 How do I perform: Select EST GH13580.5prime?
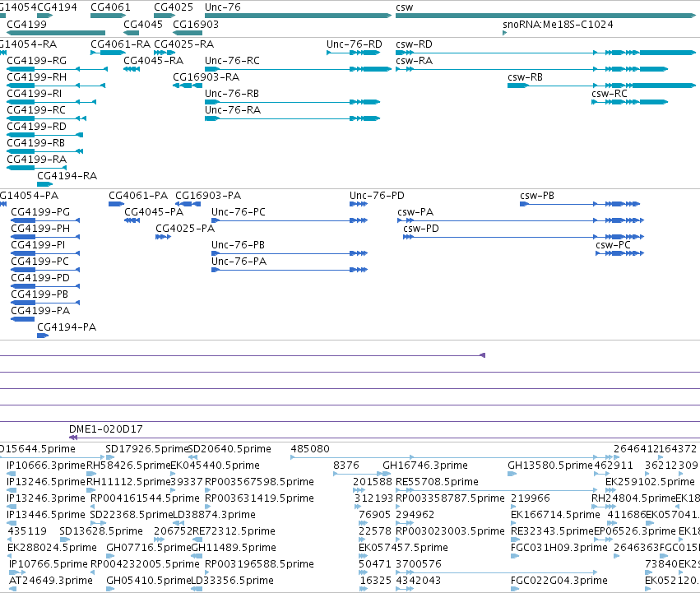pyautogui.click(x=550, y=466)
